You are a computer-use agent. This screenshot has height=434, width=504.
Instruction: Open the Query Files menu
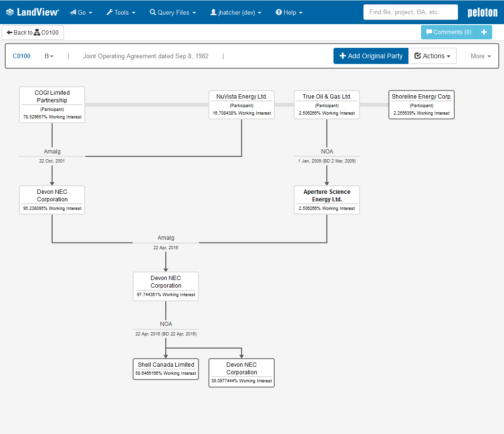(x=172, y=12)
